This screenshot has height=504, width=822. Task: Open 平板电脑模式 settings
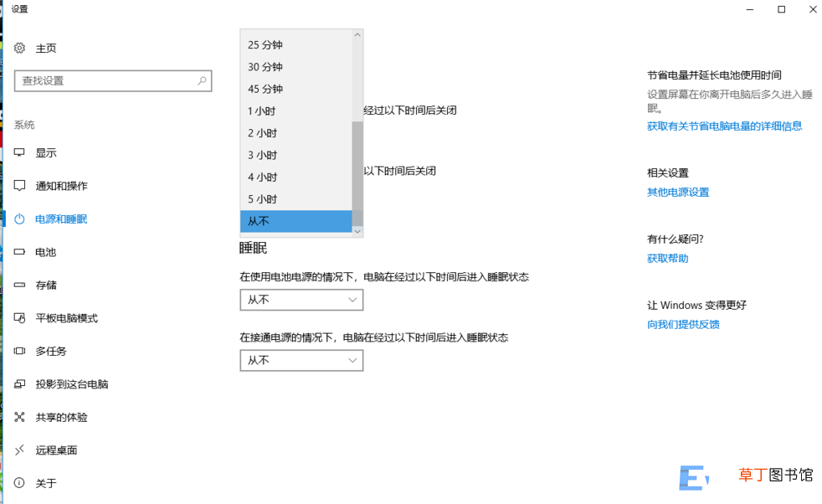point(67,318)
